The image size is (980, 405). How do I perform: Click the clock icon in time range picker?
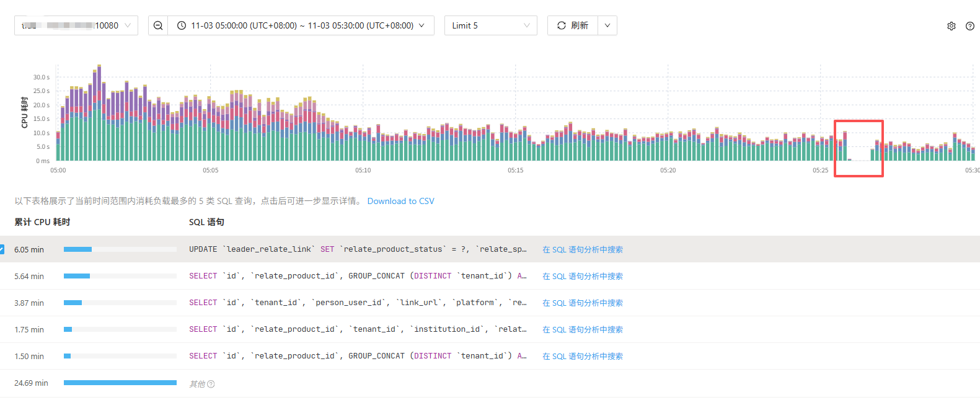pyautogui.click(x=182, y=25)
